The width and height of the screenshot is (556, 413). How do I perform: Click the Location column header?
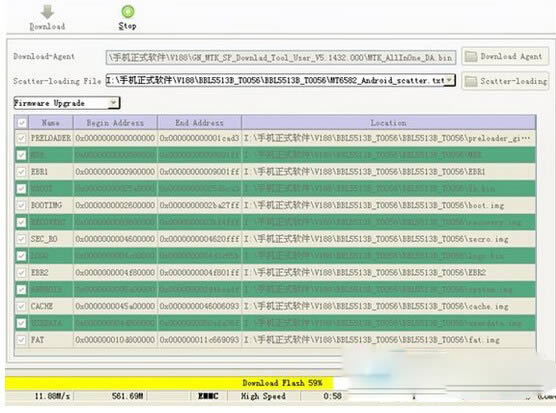389,123
